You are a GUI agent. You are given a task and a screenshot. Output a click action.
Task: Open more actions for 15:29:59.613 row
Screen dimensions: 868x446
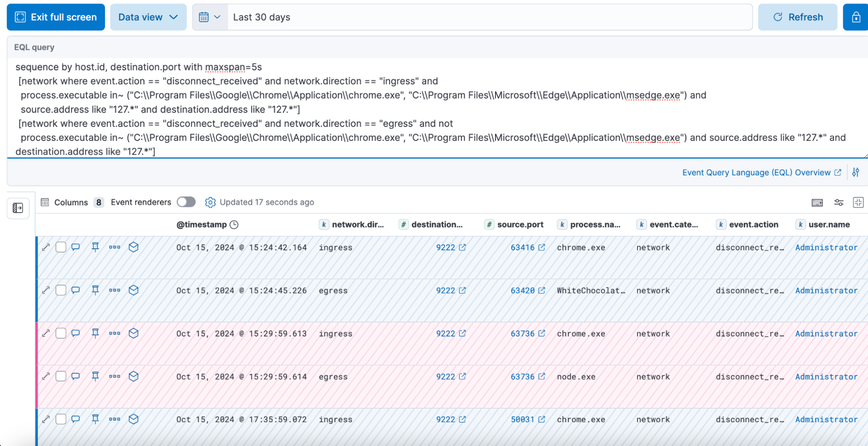pyautogui.click(x=115, y=333)
